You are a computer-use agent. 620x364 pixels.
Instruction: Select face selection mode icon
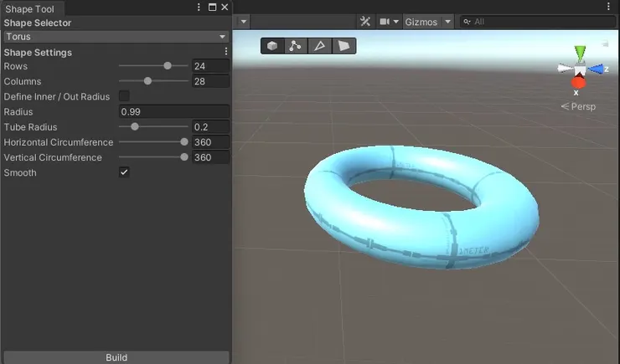344,46
